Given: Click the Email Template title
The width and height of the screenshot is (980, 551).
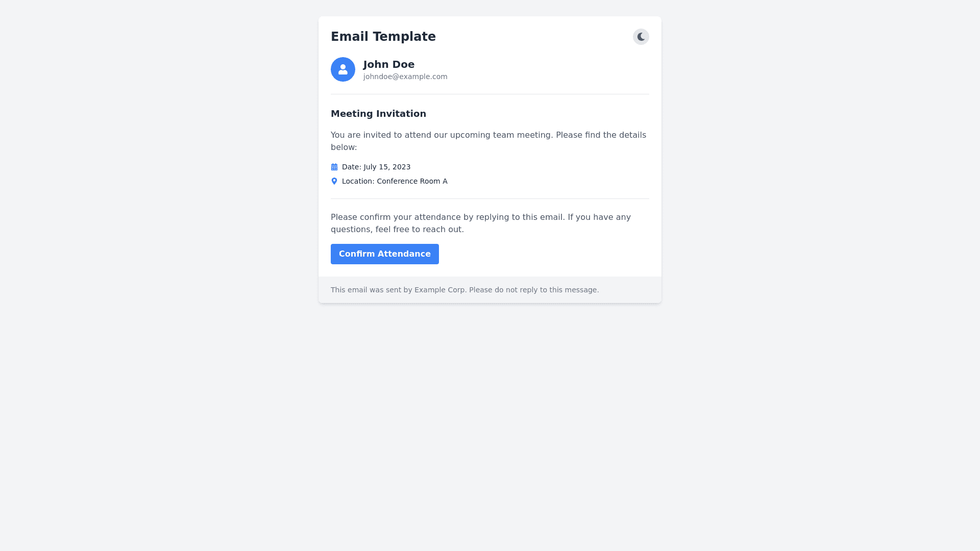Looking at the screenshot, I should (383, 37).
